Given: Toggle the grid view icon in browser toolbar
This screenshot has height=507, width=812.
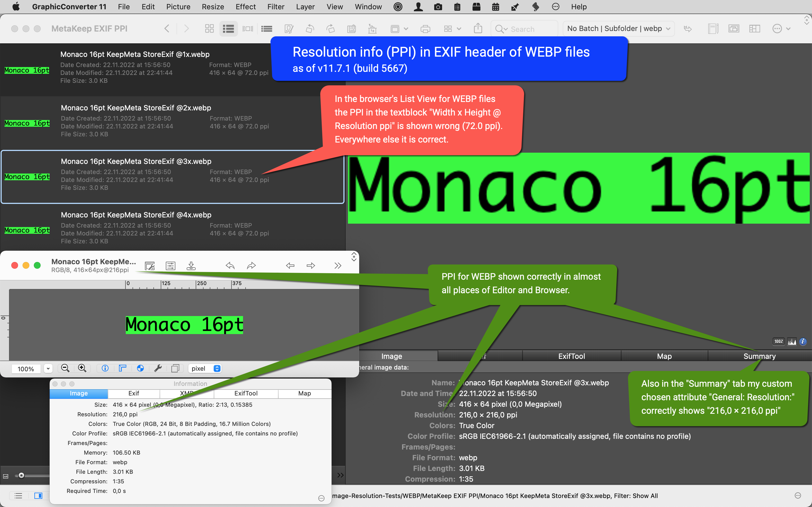Looking at the screenshot, I should point(209,29).
